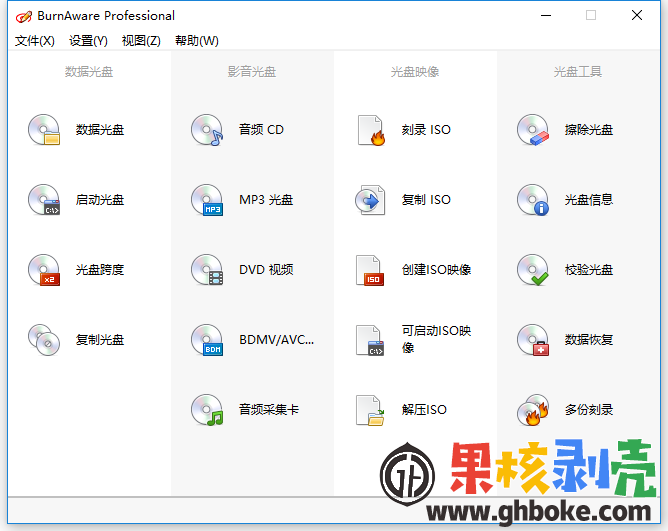Launch the 刻录 ISO flame icon
Screen dimensions: 668x531
coord(371,130)
